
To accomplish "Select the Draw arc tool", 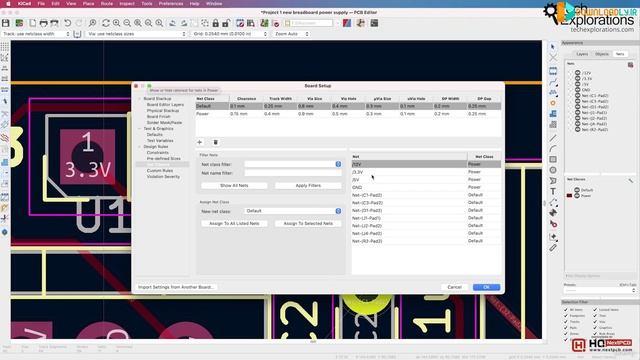I will click(553, 149).
